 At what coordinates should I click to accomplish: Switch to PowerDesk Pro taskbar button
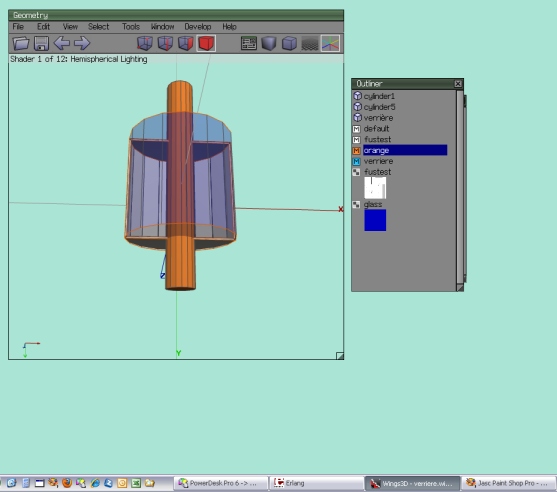coord(220,483)
